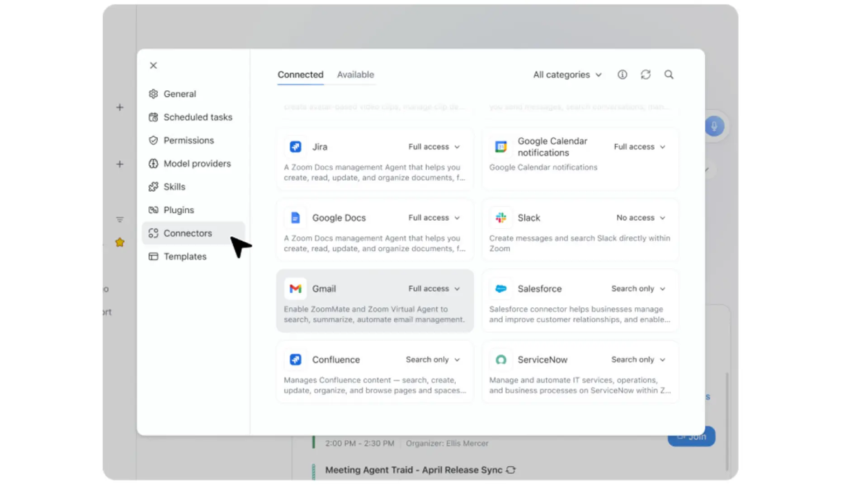This screenshot has width=868, height=488.
Task: Select the Google Docs connector title
Action: click(339, 218)
